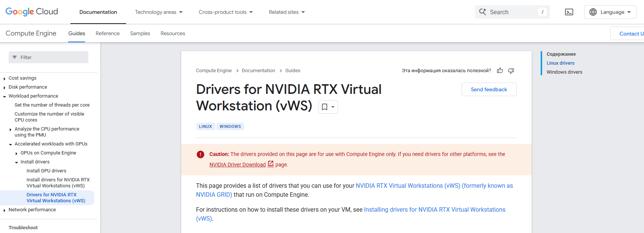Image resolution: width=644 pixels, height=233 pixels.
Task: Click the Troubleshoot heading in sidebar
Action: (23, 228)
